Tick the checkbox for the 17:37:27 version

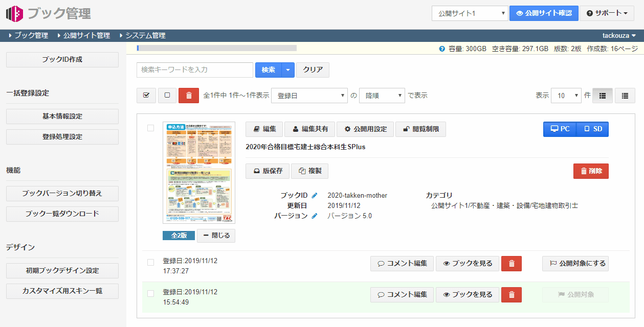[x=150, y=262]
